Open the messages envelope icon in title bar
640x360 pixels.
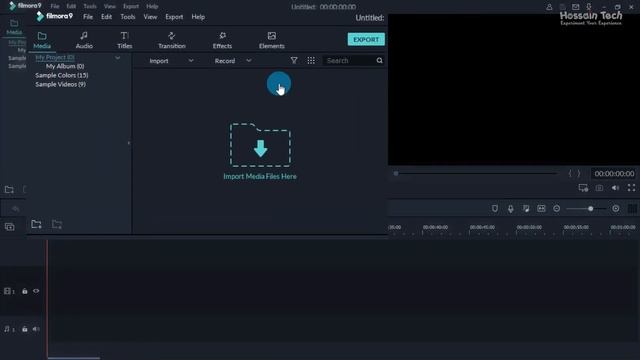tap(576, 7)
